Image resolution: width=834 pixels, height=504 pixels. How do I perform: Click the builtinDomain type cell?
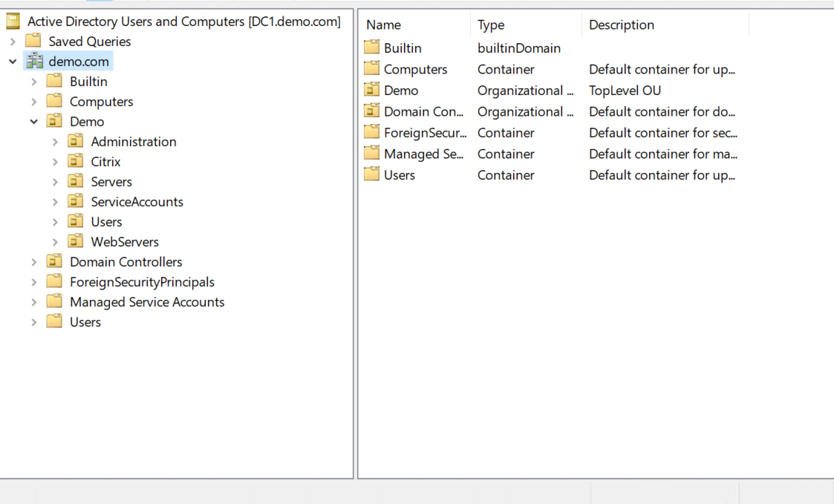point(519,48)
